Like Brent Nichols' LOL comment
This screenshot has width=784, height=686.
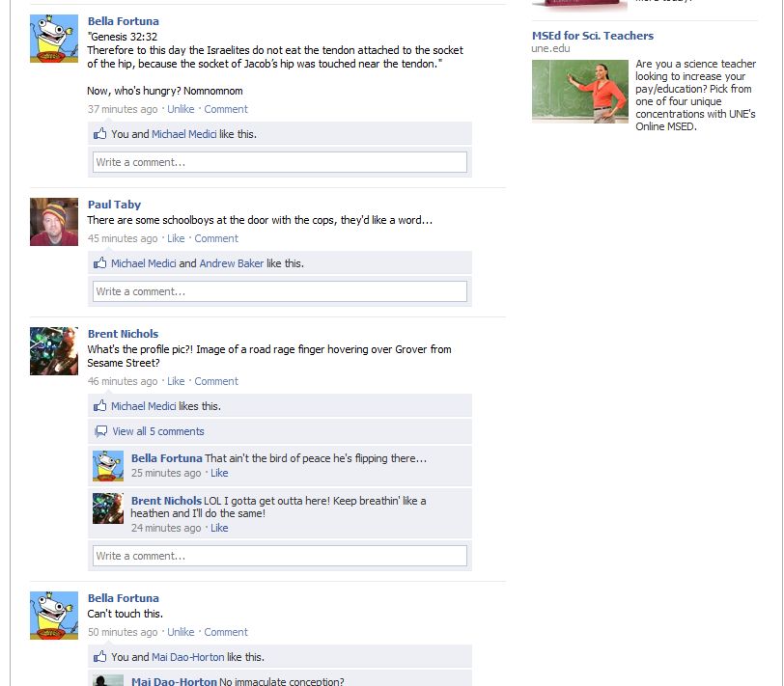[219, 528]
